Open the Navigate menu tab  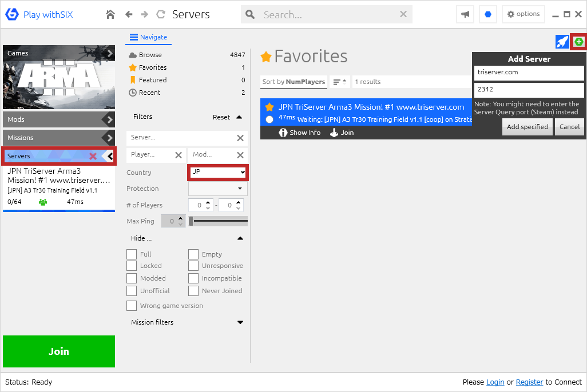(149, 37)
